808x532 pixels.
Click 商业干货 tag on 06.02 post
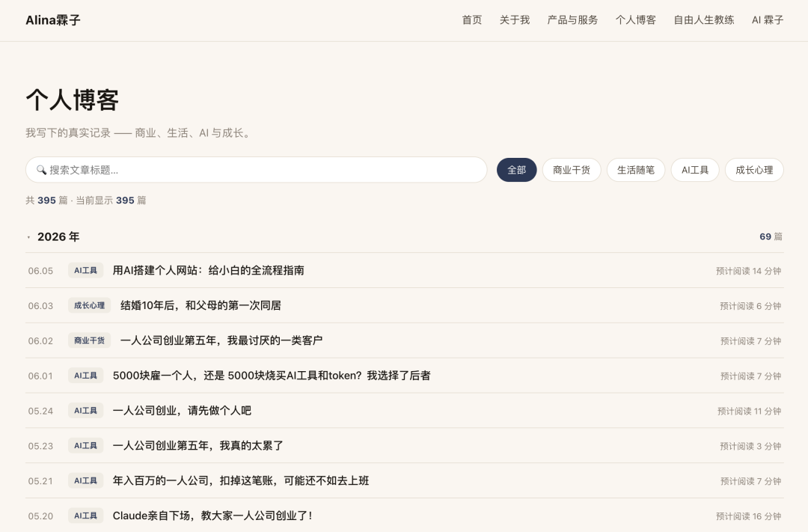point(89,340)
